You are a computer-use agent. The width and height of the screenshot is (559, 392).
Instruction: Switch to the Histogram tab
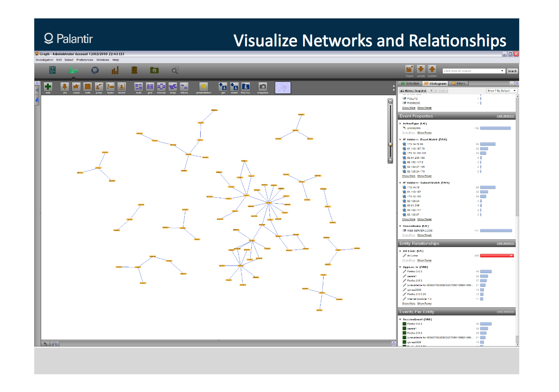point(436,83)
